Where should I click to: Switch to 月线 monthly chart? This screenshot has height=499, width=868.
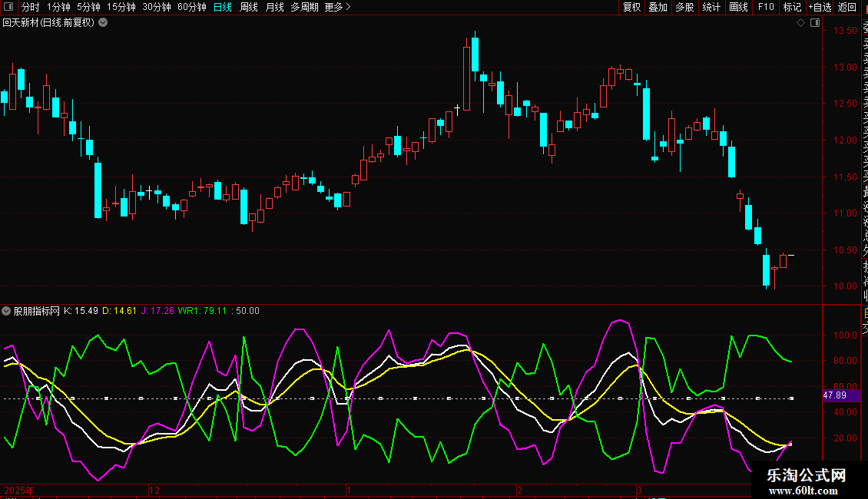(274, 7)
